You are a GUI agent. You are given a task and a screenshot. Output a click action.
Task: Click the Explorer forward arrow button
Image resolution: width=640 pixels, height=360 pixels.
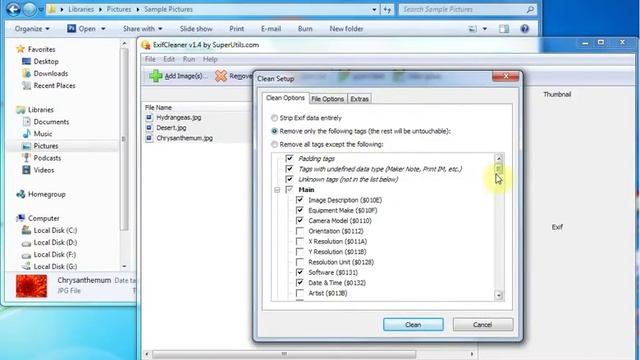pos(29,9)
